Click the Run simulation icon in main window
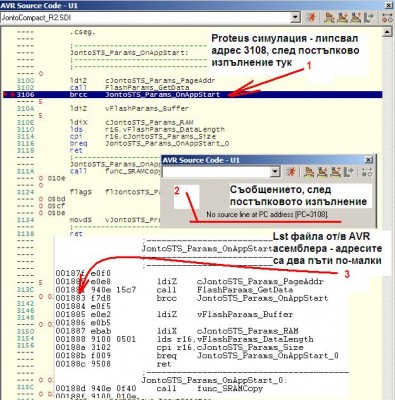Screen dimensions: 395x400 (x=311, y=17)
